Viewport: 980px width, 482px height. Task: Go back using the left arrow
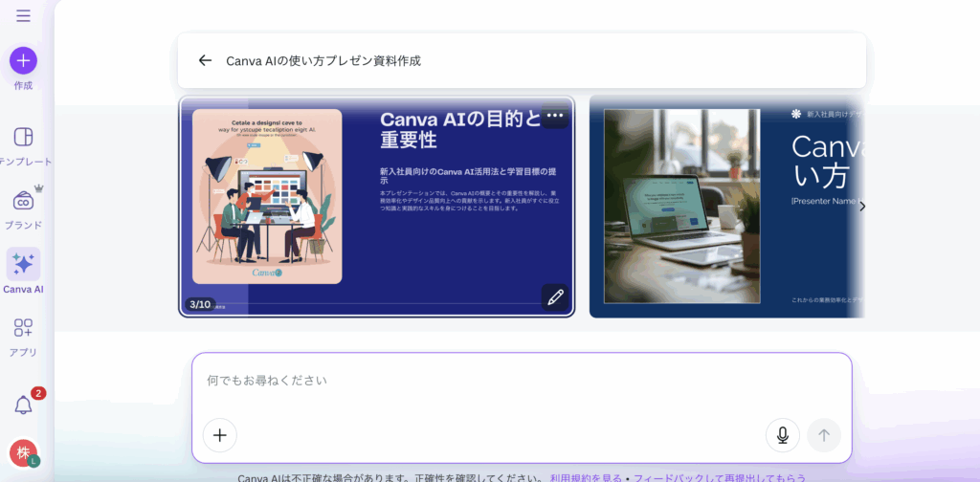pyautogui.click(x=205, y=60)
